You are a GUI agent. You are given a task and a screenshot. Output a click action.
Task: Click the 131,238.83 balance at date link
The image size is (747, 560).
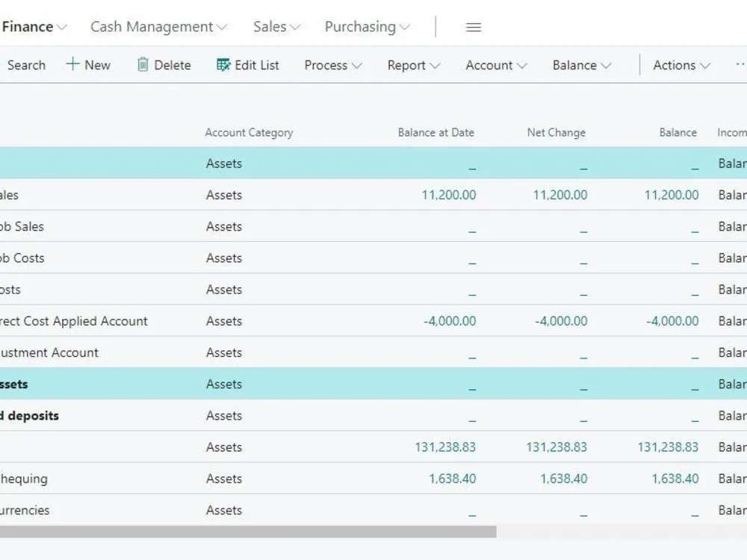pos(445,447)
